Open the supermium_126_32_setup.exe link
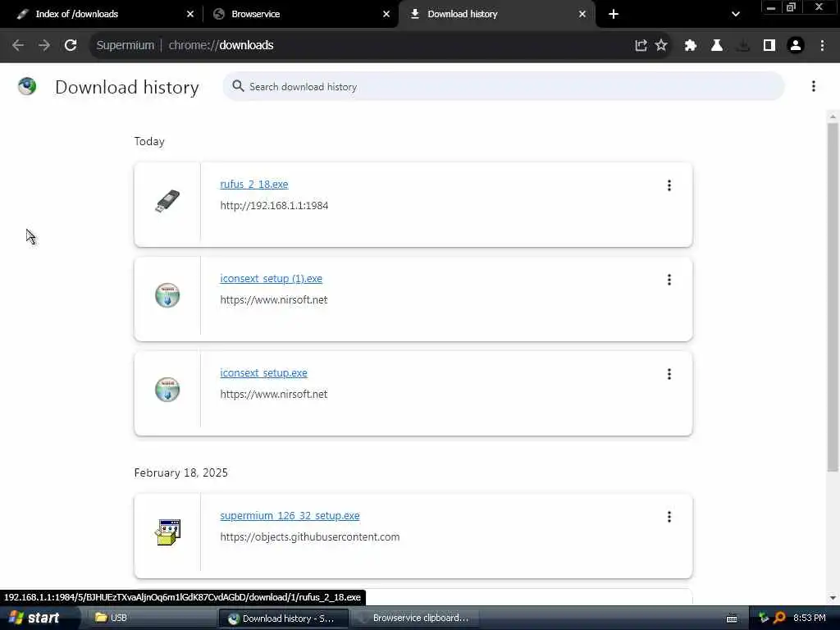Screen dimensions: 840x630 [x=290, y=515]
